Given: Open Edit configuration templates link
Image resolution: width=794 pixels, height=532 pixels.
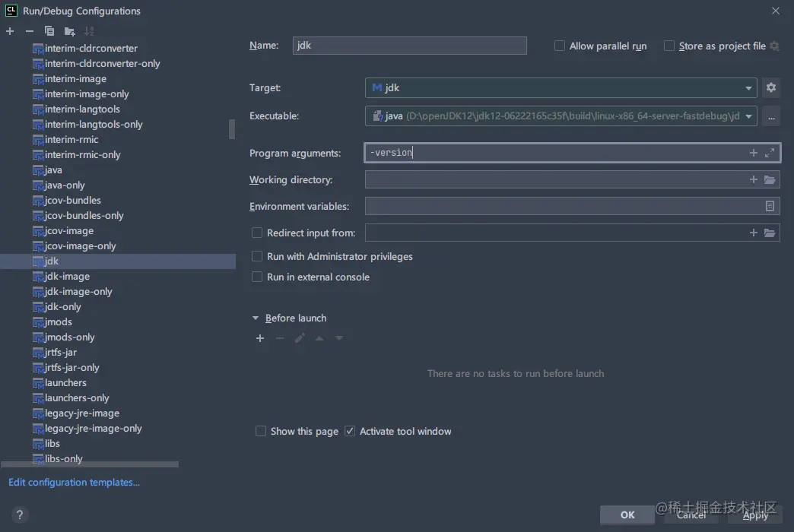Looking at the screenshot, I should coord(74,483).
